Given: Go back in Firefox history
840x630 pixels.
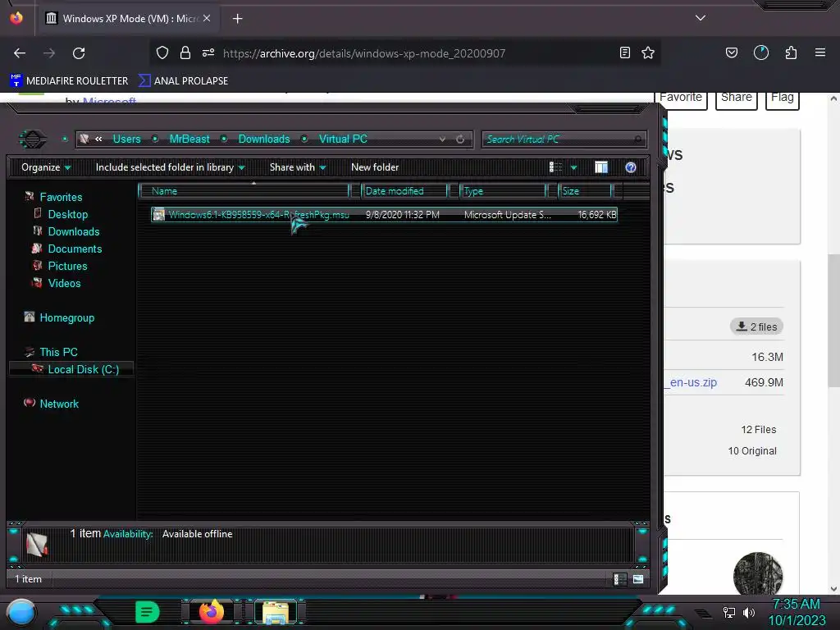Looking at the screenshot, I should click(20, 53).
